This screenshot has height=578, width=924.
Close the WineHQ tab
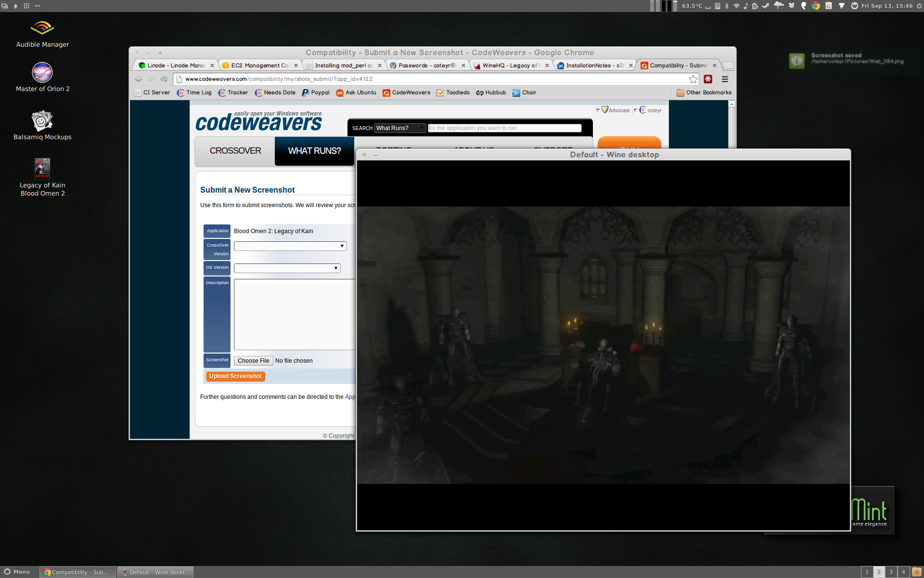point(547,66)
